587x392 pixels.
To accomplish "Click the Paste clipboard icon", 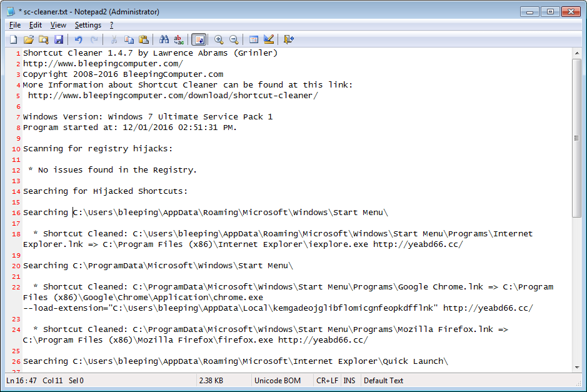I will click(144, 39).
